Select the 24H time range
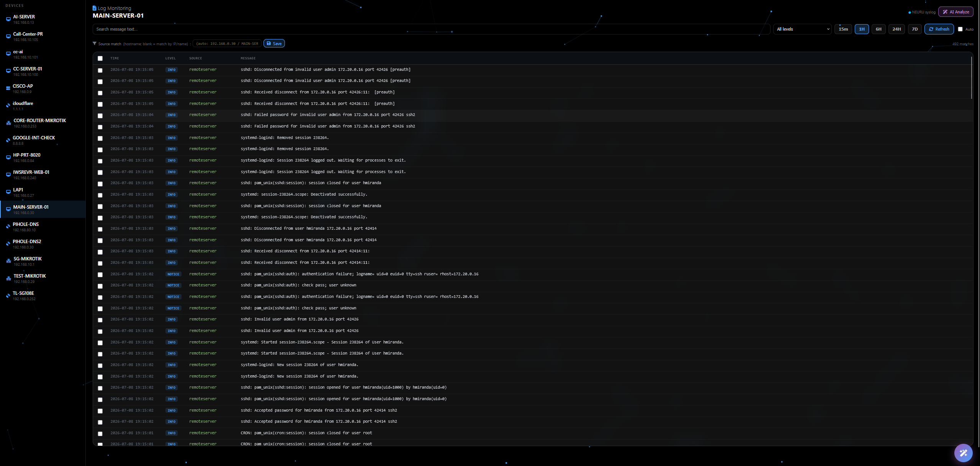 click(x=897, y=29)
